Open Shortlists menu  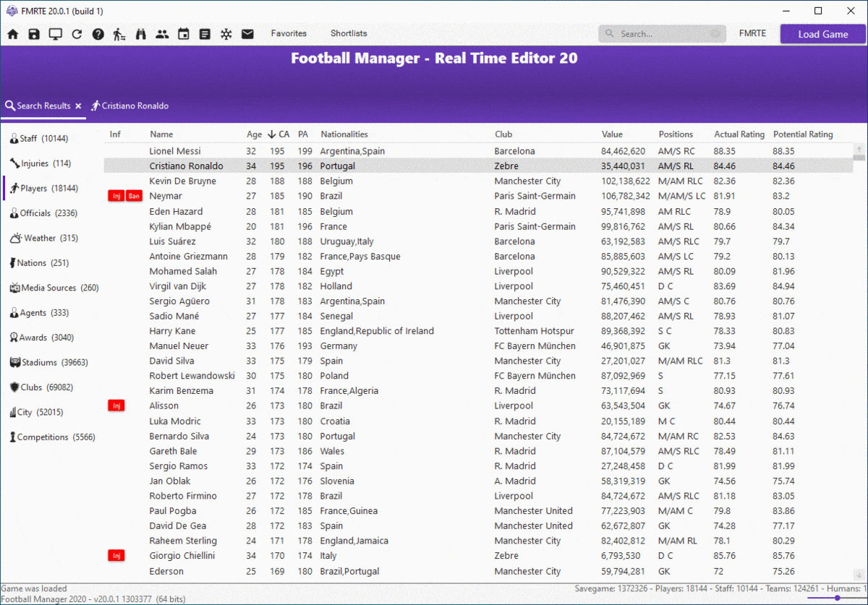tap(349, 33)
